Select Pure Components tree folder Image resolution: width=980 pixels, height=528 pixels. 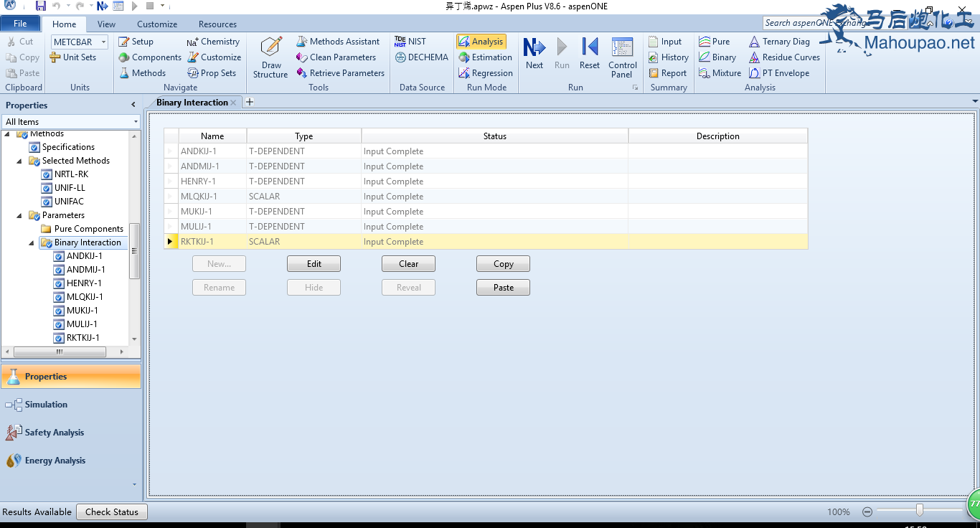(88, 229)
